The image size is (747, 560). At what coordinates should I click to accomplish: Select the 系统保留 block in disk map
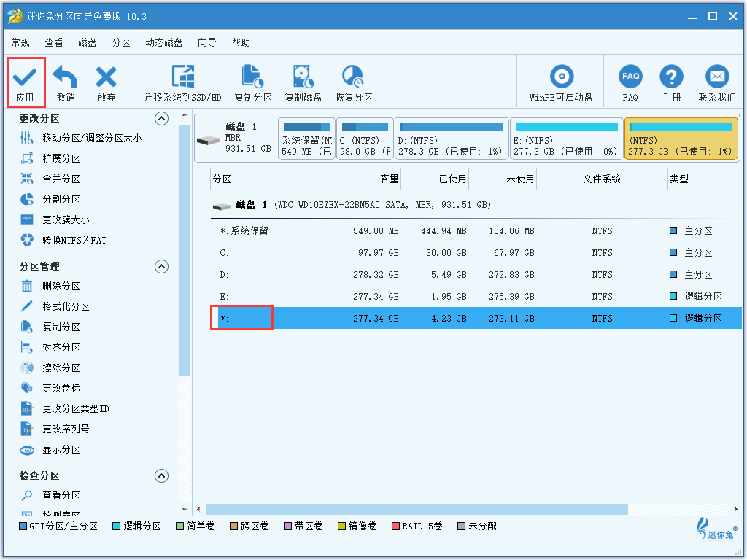point(306,139)
